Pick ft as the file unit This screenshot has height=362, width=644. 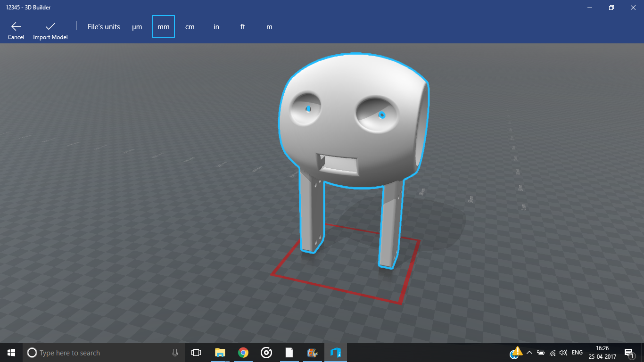click(243, 27)
